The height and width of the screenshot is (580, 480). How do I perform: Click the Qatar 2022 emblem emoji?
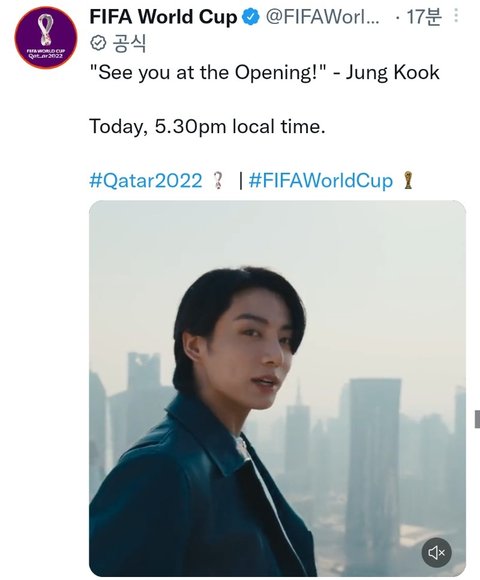point(219,181)
